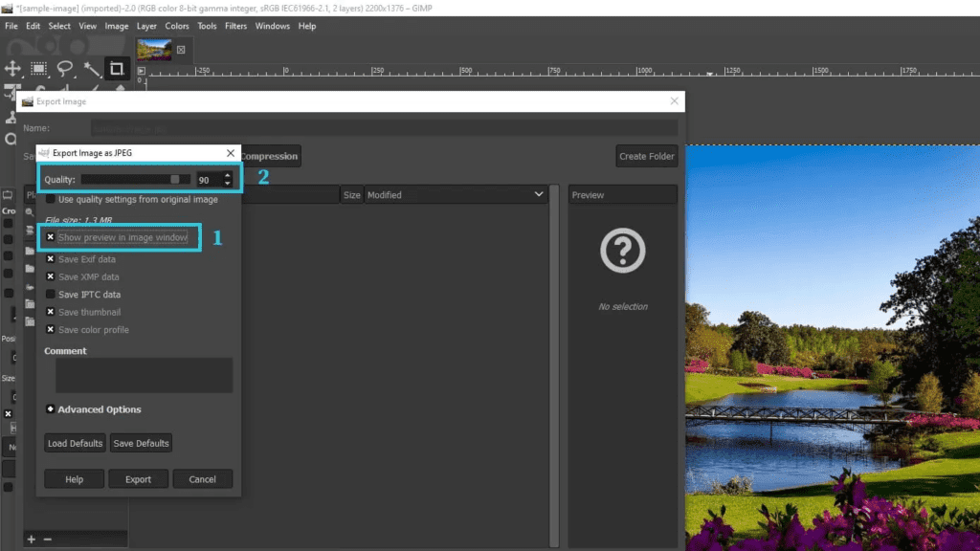
Task: Adjust the Quality slider
Action: click(136, 179)
